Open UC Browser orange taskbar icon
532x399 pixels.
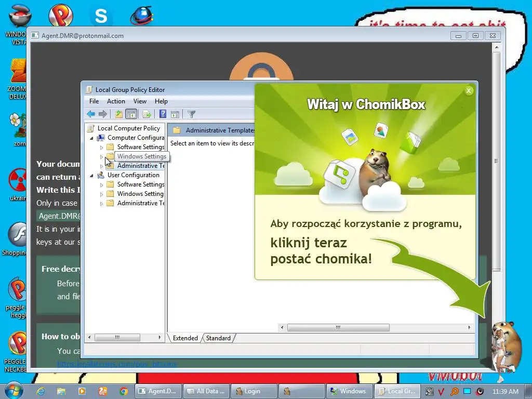coord(103,391)
